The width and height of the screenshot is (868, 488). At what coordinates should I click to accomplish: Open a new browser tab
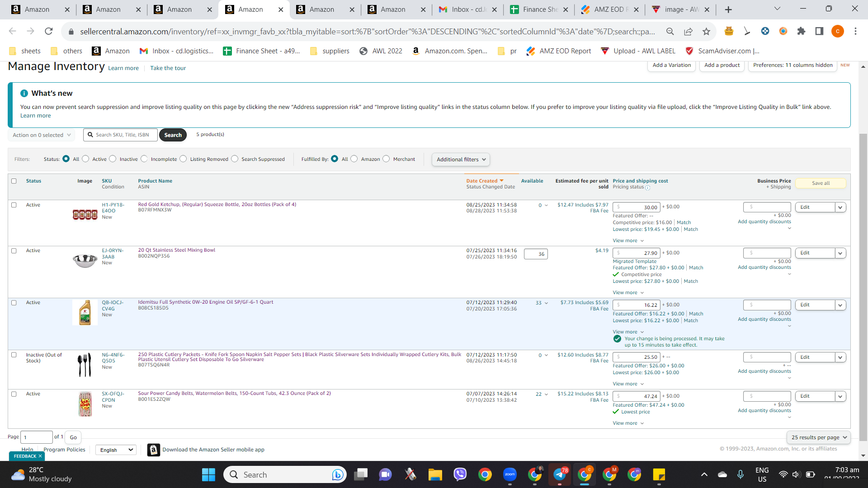(x=728, y=9)
